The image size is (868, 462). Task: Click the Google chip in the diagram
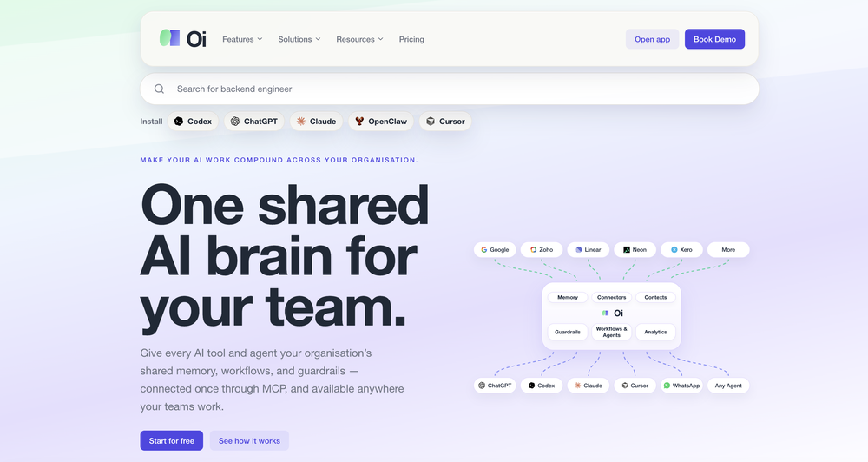[x=495, y=250]
